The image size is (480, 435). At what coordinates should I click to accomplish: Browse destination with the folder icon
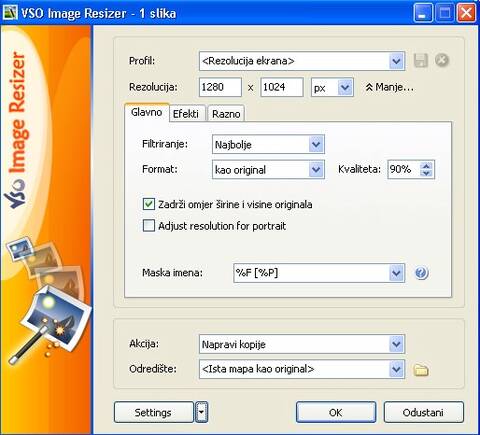point(421,370)
